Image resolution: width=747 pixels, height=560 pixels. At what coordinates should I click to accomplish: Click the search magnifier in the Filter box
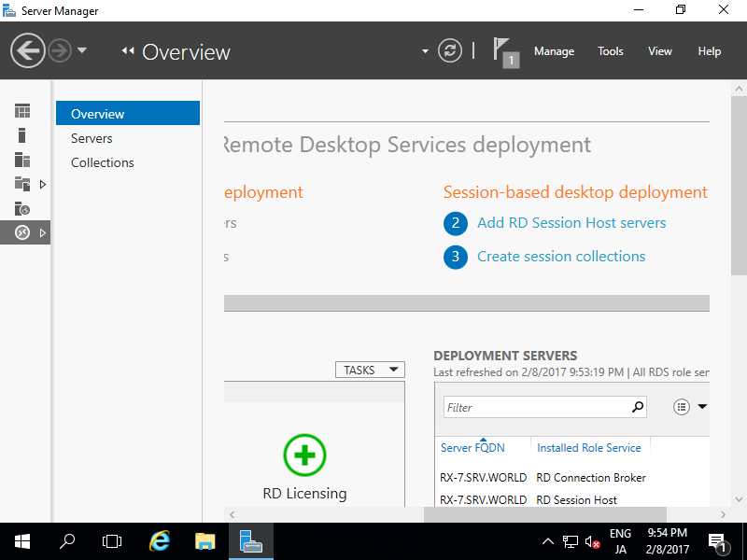[638, 407]
